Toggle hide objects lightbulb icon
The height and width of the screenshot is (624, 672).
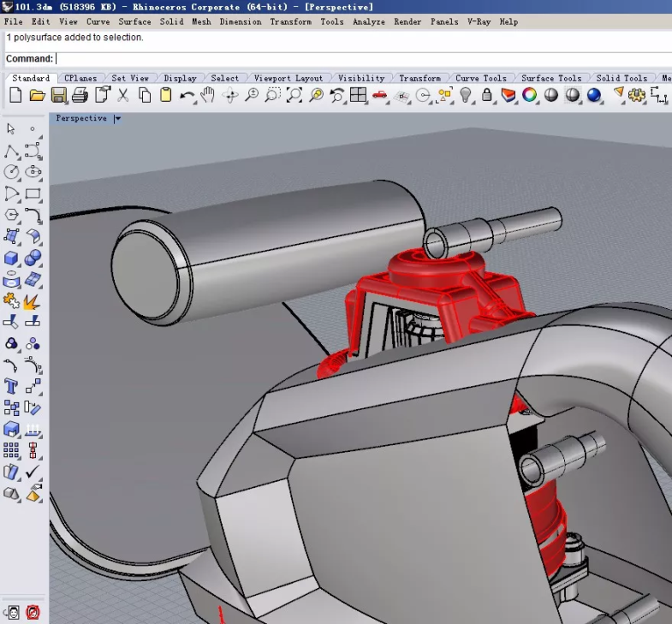coord(466,96)
